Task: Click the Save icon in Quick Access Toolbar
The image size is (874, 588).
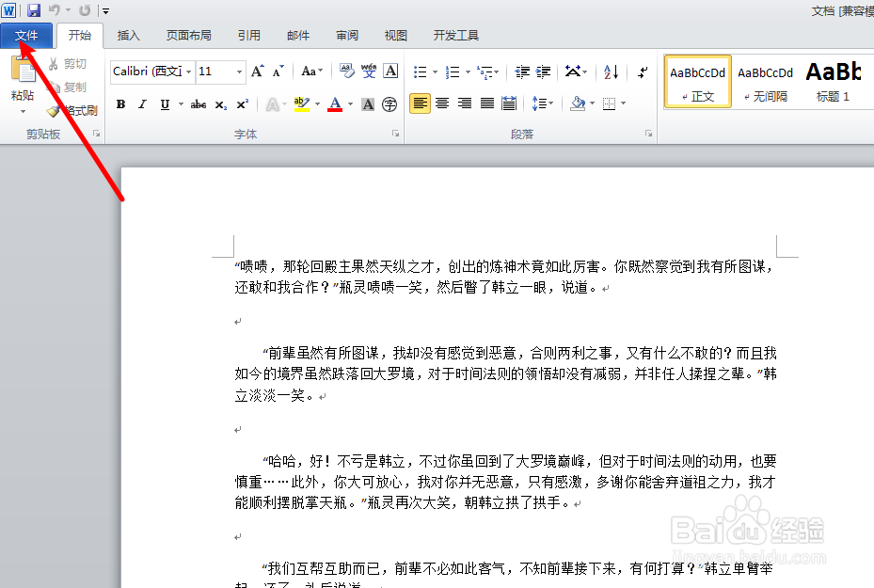Action: [x=34, y=9]
